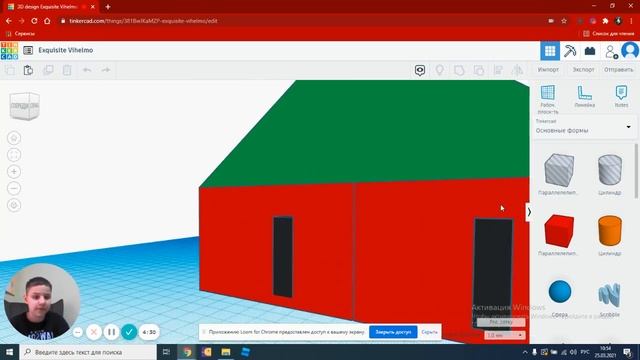The width and height of the screenshot is (640, 360).
Task: Toggle Show All lightbulb icon
Action: [440, 70]
